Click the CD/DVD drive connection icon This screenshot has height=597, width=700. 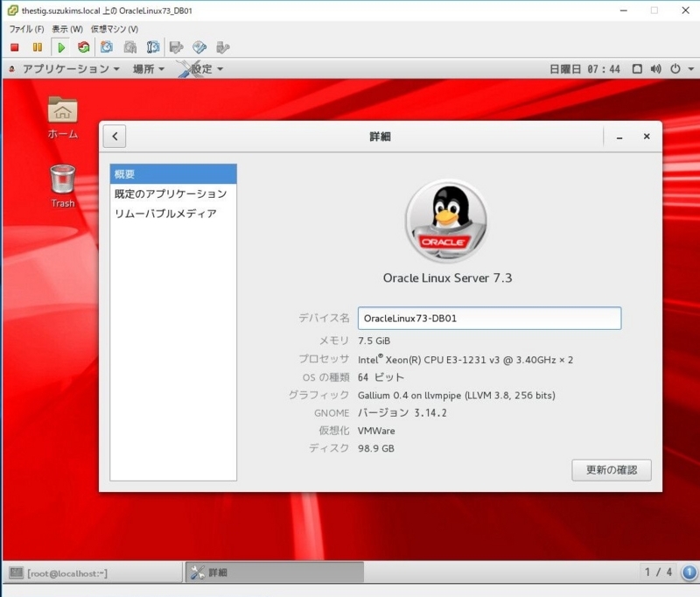click(199, 47)
